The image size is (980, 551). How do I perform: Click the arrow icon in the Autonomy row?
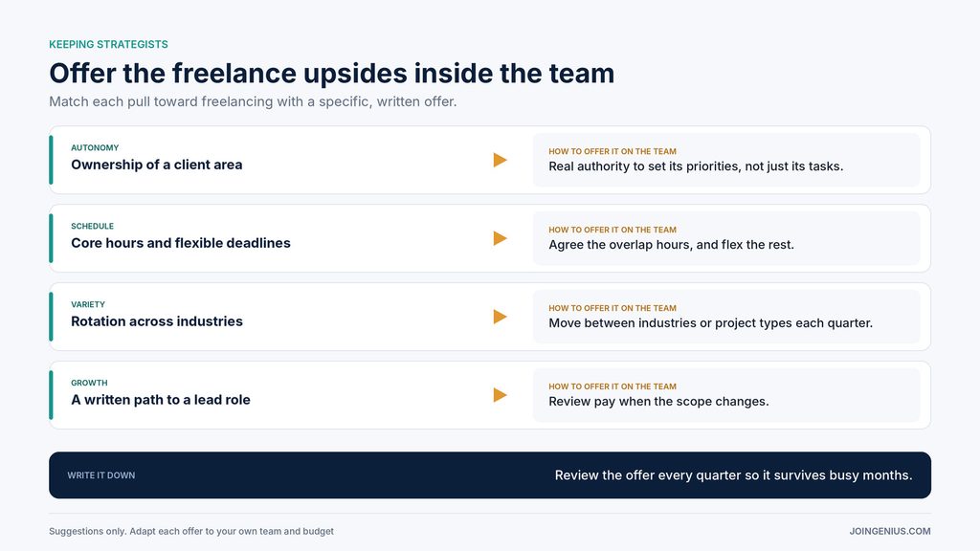coord(500,160)
